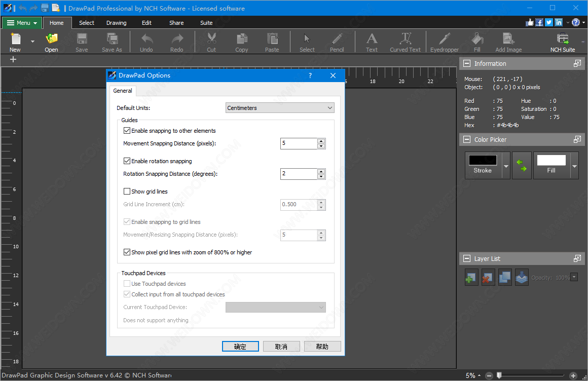The width and height of the screenshot is (588, 381).
Task: Share via the Twitter icon
Action: pos(549,22)
